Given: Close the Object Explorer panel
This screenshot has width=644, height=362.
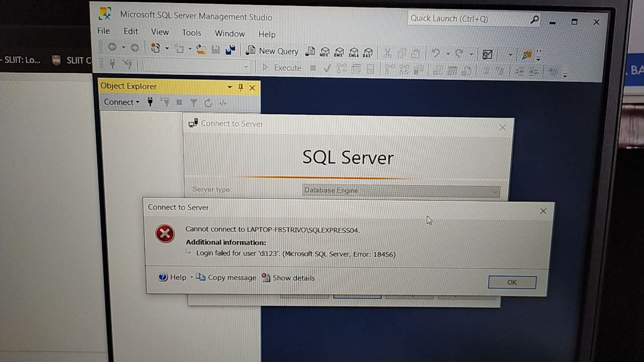Looking at the screenshot, I should (x=253, y=87).
